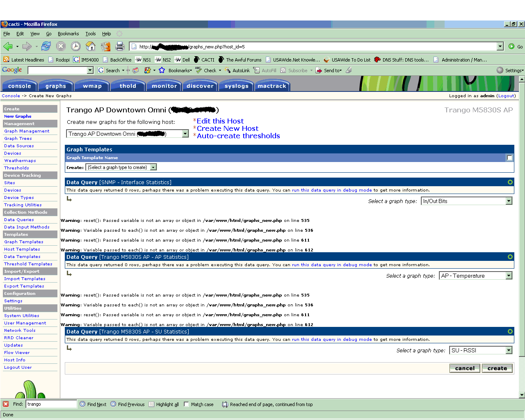Image resolution: width=525 pixels, height=420 pixels.
Task: Switch to the syslogs tab
Action: pyautogui.click(x=237, y=86)
